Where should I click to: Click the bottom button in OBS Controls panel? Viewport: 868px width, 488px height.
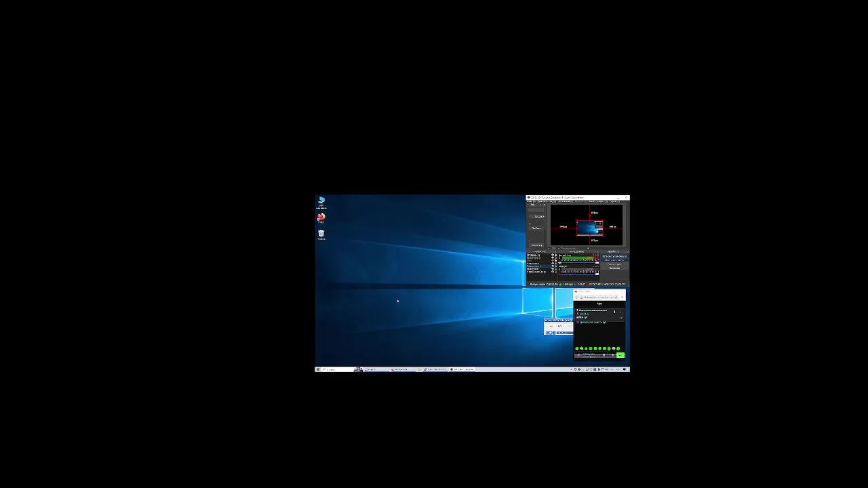coord(614,268)
